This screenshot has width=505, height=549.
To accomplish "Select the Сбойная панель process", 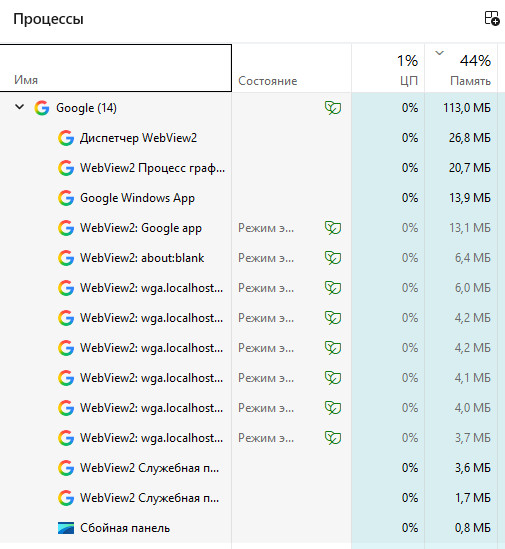I will point(252,528).
